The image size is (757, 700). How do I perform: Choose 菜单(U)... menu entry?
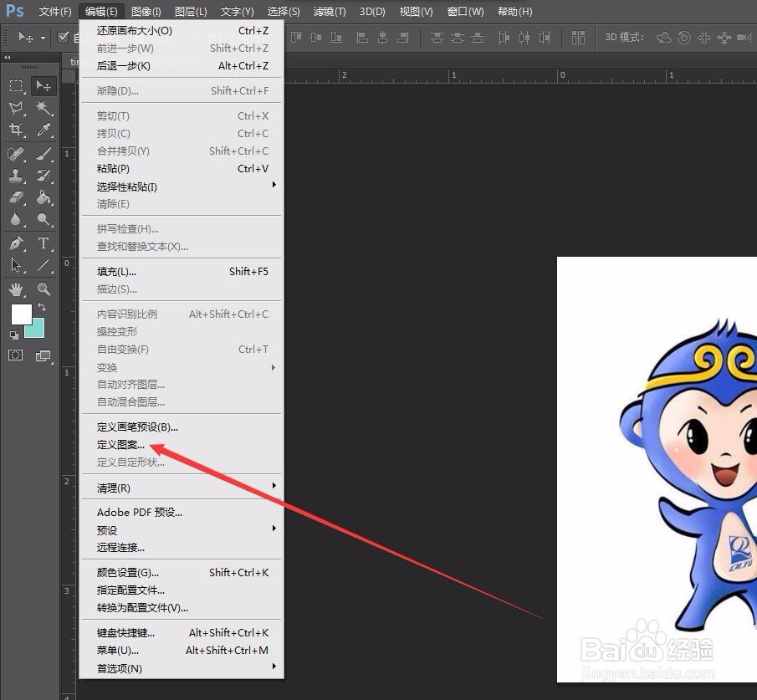(x=181, y=651)
